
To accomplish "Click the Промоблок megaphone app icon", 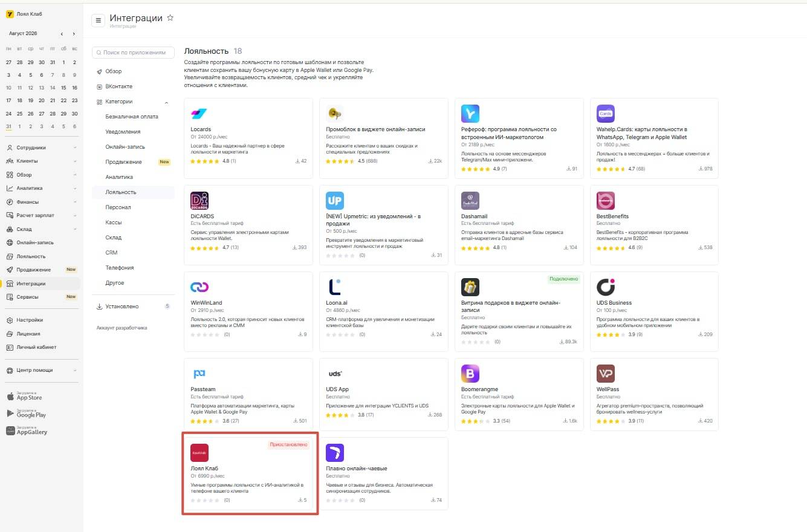I will click(334, 114).
